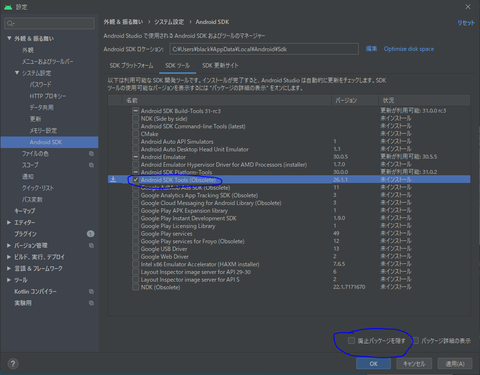Expand the ビルド、実行、デプロイ tree node
This screenshot has height=375, width=480.
point(9,257)
